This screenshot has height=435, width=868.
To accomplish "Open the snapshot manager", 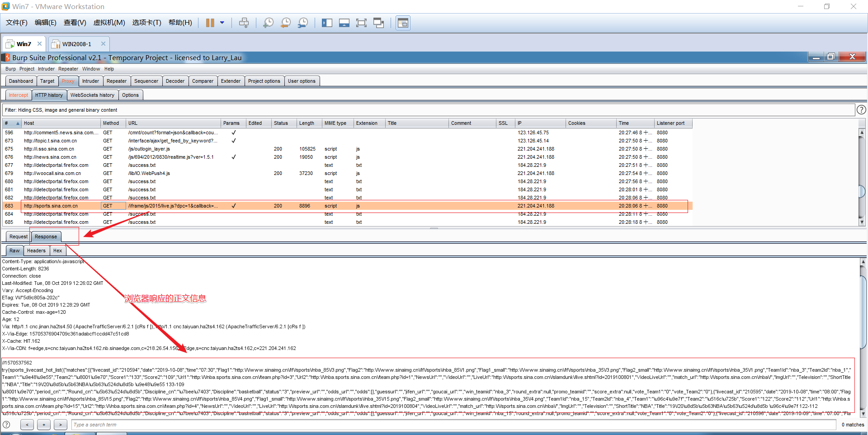I will 302,23.
